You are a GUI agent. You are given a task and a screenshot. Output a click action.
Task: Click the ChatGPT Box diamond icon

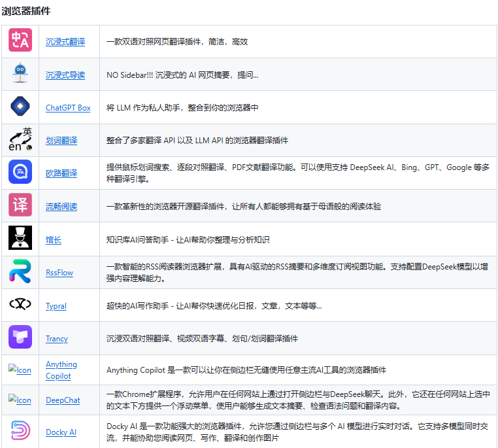tap(20, 106)
